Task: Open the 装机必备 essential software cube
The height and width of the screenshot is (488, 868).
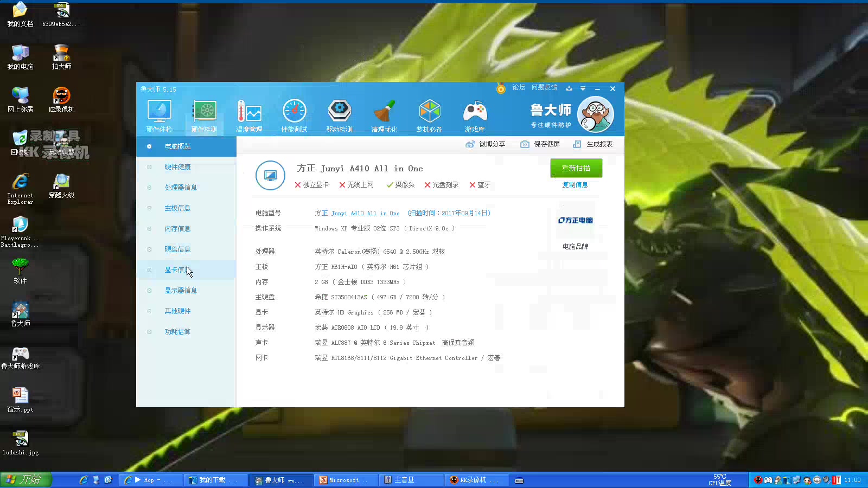Action: tap(429, 116)
